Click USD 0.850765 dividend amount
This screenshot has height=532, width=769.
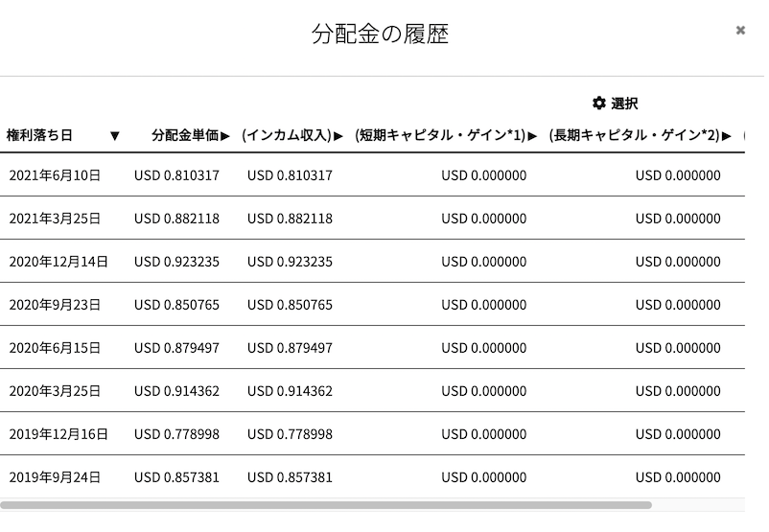[x=176, y=305]
